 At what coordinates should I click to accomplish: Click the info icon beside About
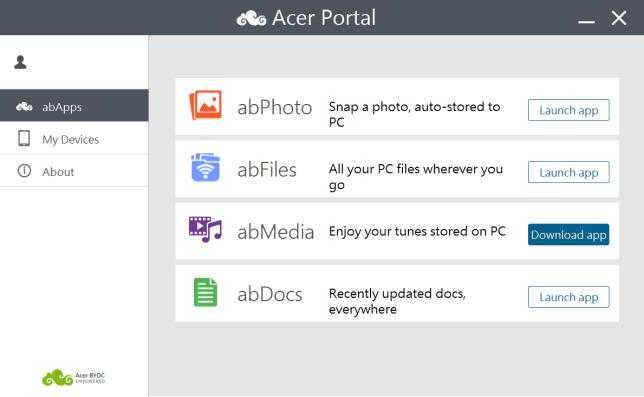[24, 170]
